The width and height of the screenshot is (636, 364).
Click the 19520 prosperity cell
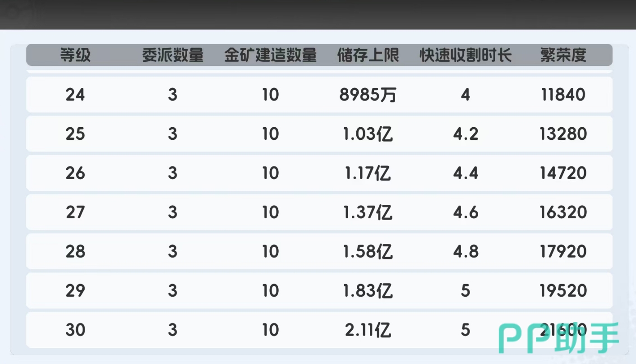[563, 291]
